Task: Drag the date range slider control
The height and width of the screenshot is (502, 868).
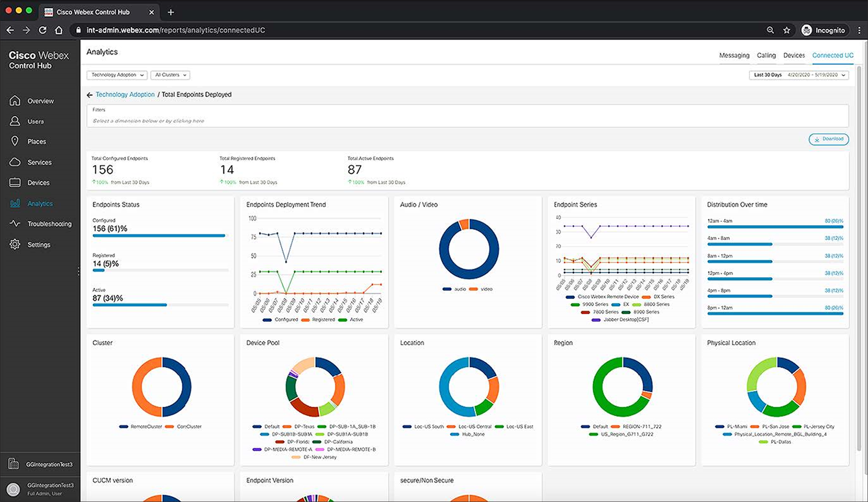Action: coord(799,75)
